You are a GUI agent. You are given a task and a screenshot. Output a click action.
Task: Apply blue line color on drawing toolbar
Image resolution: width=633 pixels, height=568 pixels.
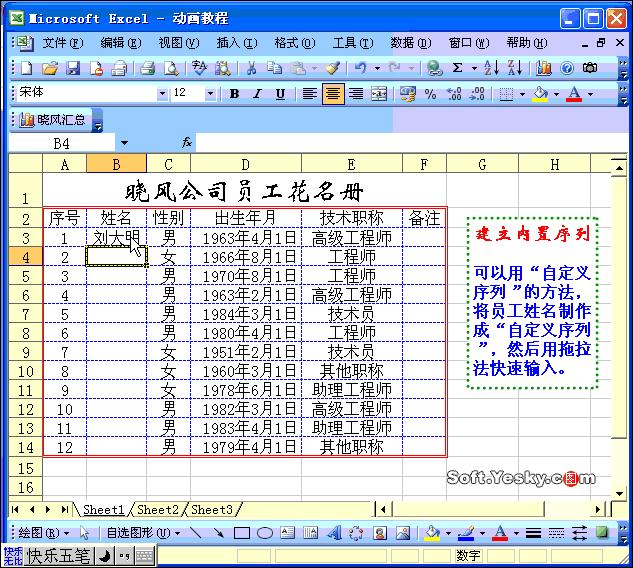[x=466, y=533]
